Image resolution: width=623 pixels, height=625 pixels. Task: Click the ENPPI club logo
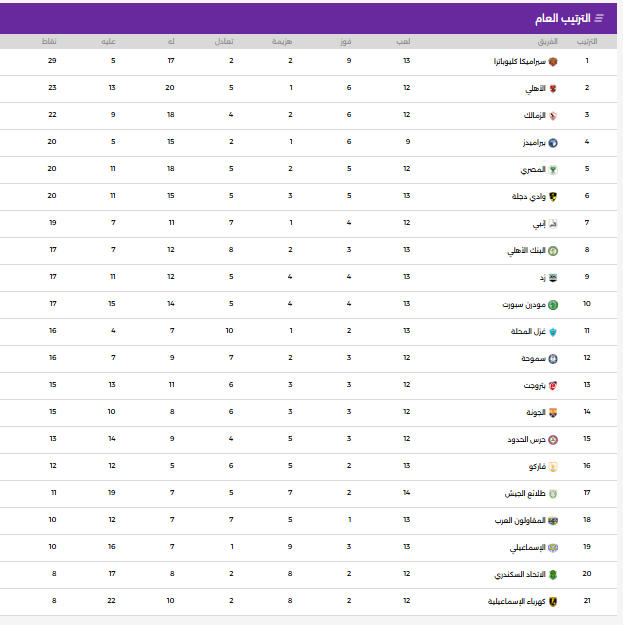click(553, 224)
